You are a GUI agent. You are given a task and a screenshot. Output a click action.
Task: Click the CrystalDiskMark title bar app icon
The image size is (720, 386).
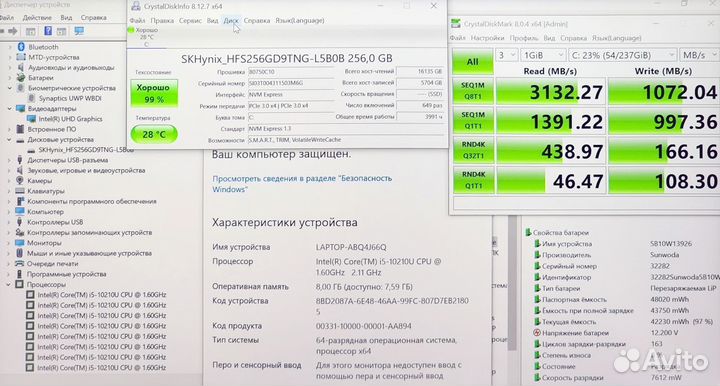(x=456, y=23)
